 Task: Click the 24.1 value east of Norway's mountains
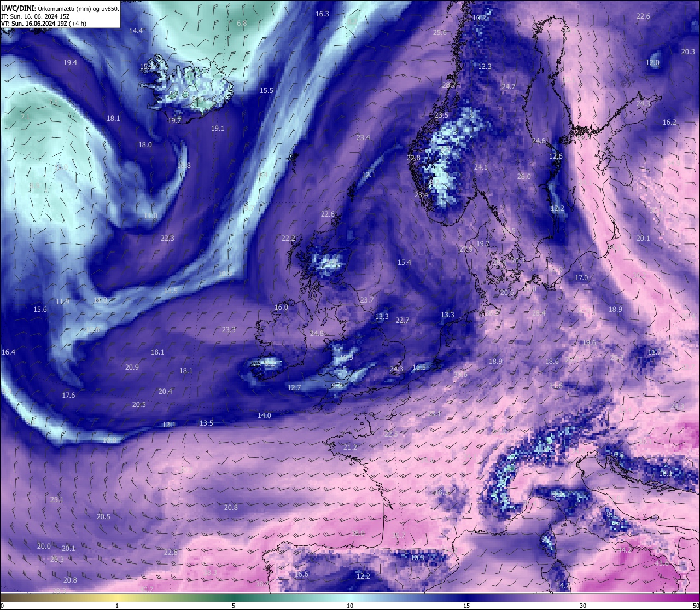[481, 167]
